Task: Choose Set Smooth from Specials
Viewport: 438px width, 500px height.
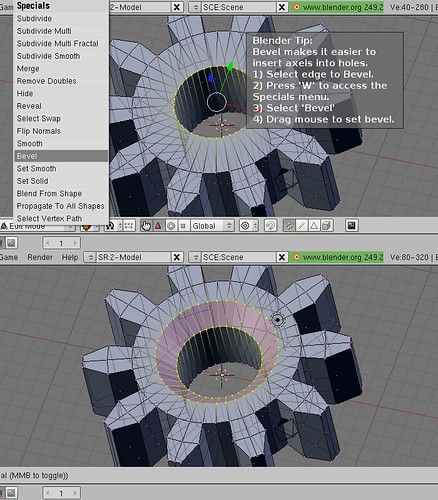Action: coord(61,169)
